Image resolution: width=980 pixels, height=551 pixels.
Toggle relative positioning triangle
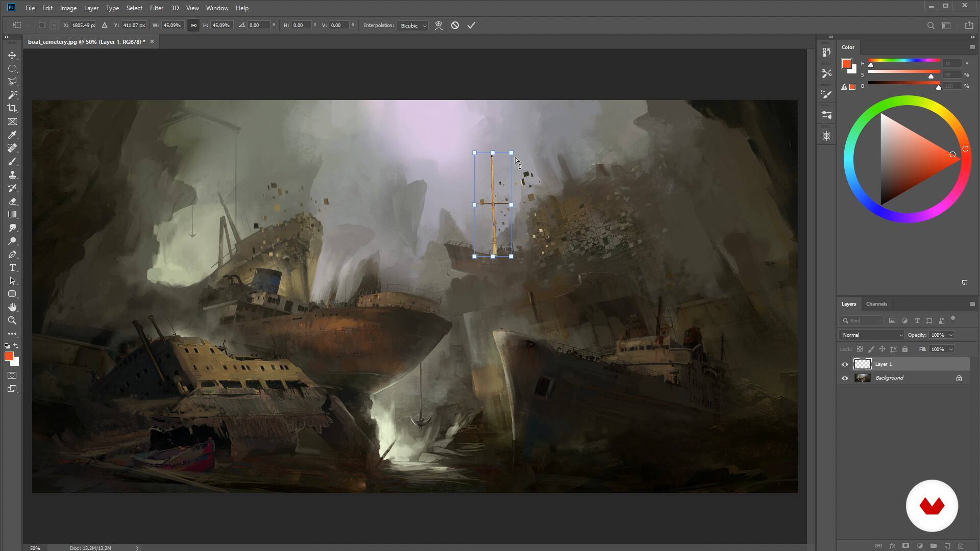[x=105, y=25]
